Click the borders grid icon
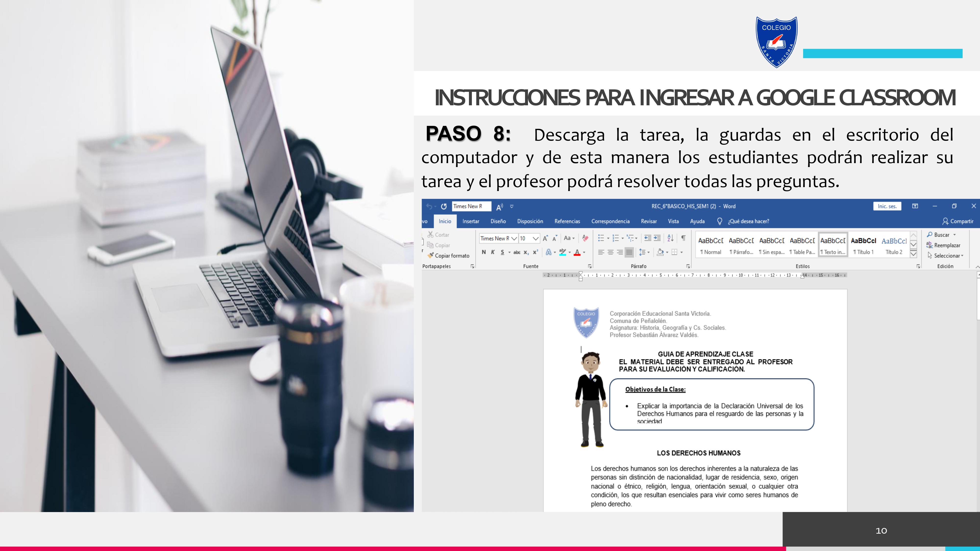The height and width of the screenshot is (551, 980). (x=674, y=252)
